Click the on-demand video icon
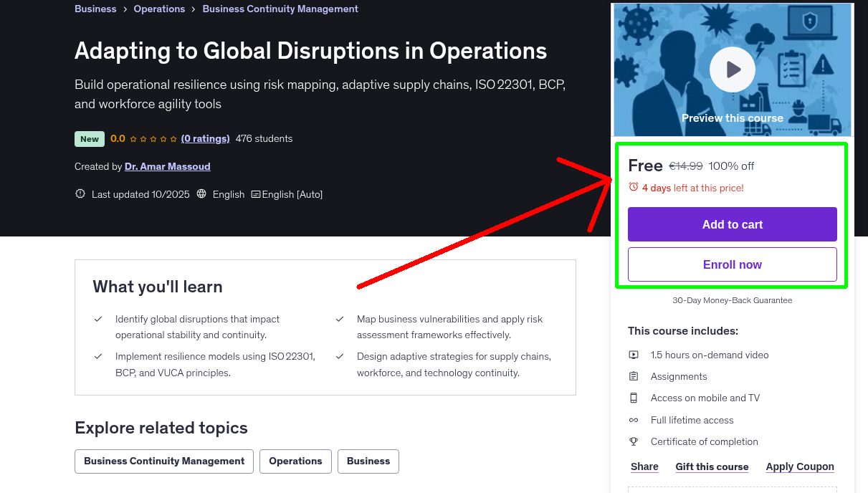This screenshot has height=493, width=868. (634, 355)
